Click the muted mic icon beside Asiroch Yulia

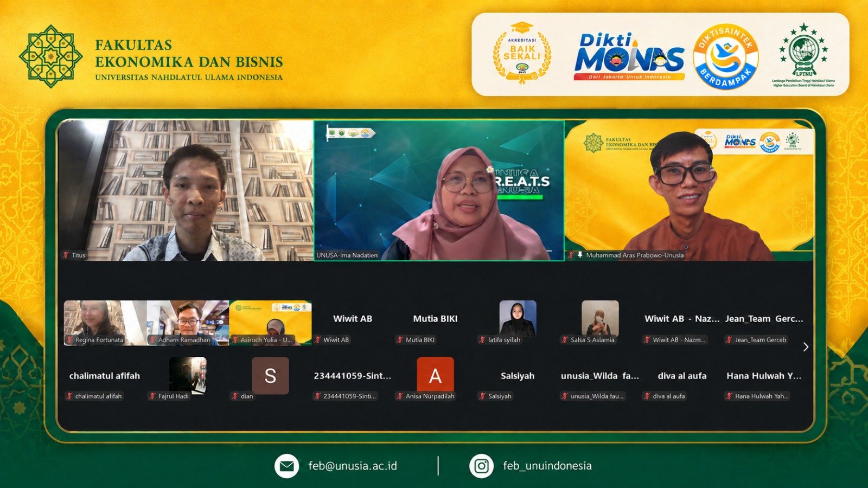click(235, 340)
